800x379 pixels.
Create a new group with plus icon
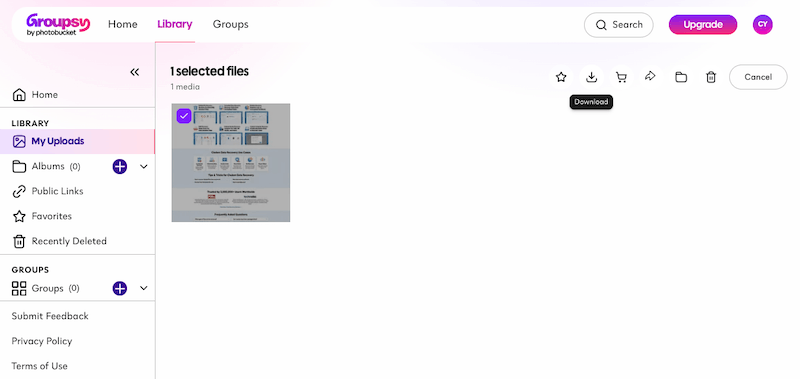coord(120,288)
